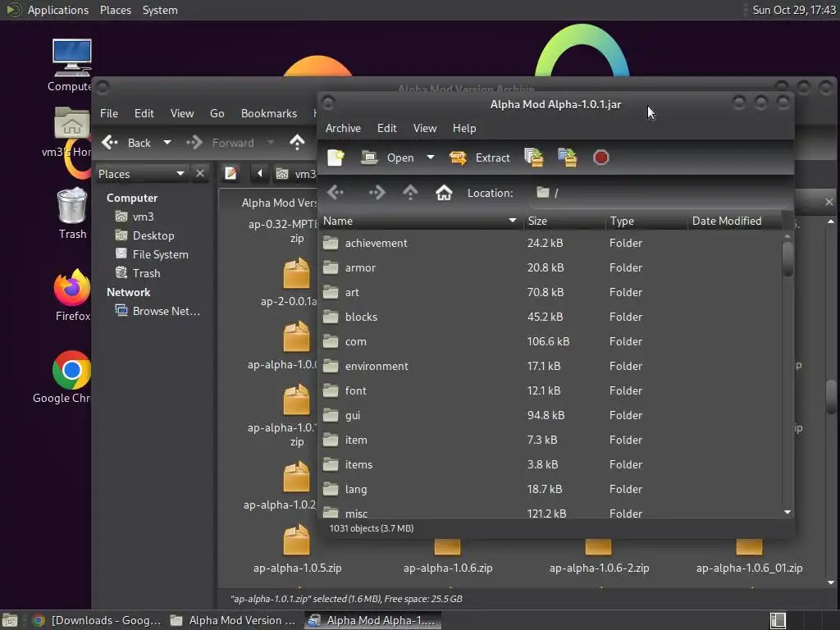Open Bookmarks menu in file manager

[x=269, y=113]
